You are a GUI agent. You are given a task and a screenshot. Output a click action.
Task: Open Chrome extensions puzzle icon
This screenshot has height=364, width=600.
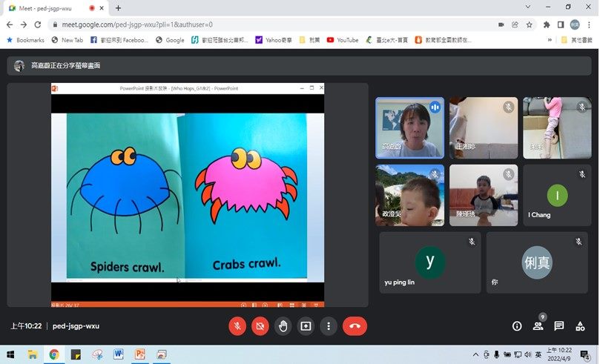click(x=547, y=24)
